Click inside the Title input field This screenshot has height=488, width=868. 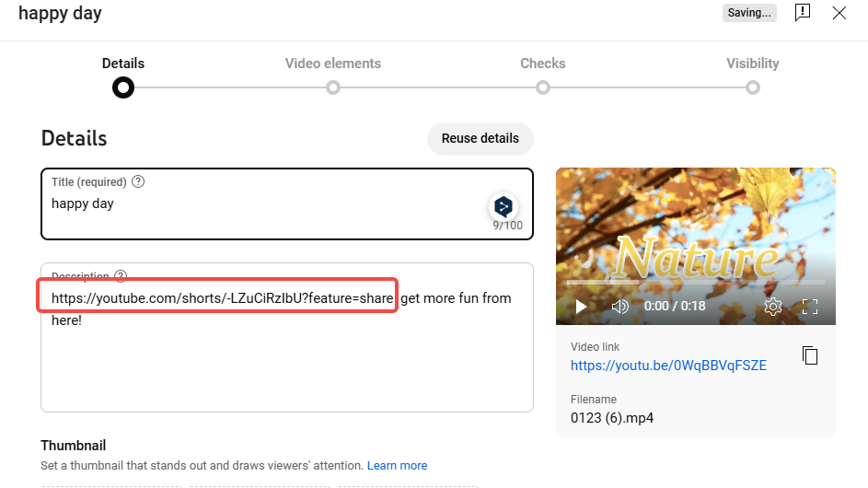coord(287,203)
